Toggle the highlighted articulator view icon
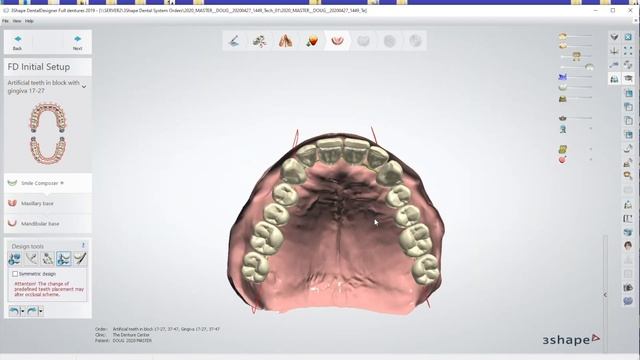This screenshot has height=360, width=640. (x=614, y=78)
